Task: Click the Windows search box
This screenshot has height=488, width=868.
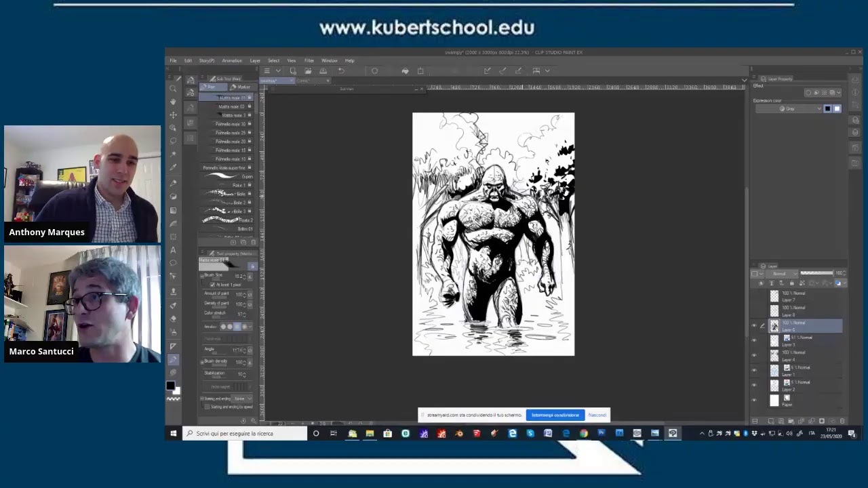Action: coord(245,433)
